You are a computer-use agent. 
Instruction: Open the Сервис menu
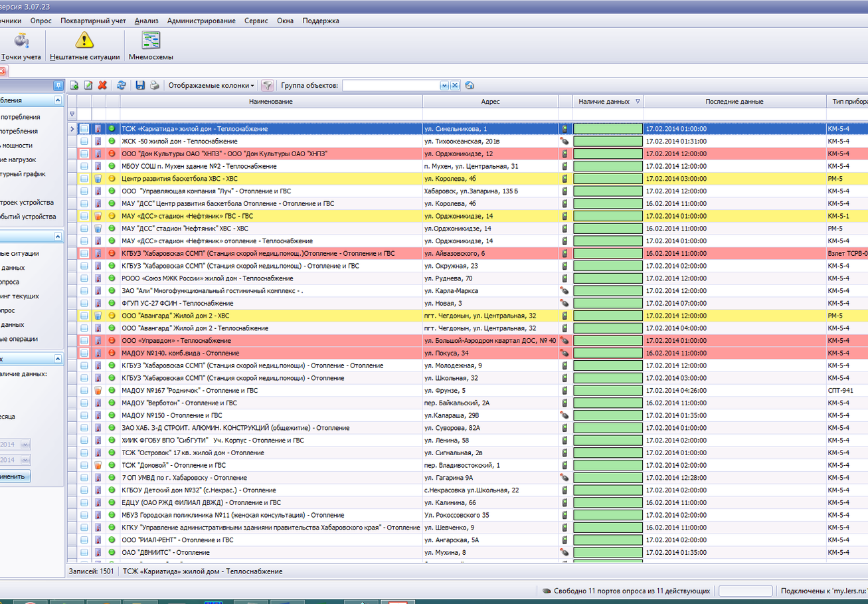(x=256, y=21)
